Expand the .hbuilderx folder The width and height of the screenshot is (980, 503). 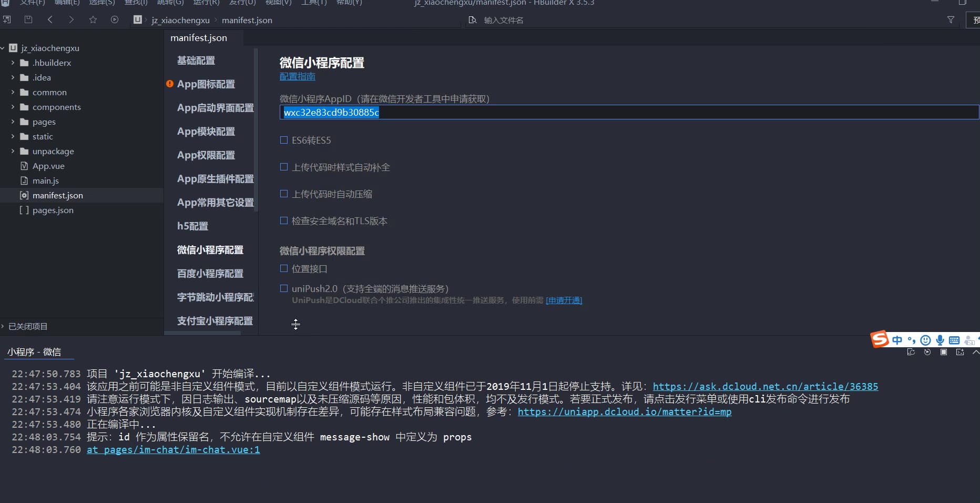(13, 63)
